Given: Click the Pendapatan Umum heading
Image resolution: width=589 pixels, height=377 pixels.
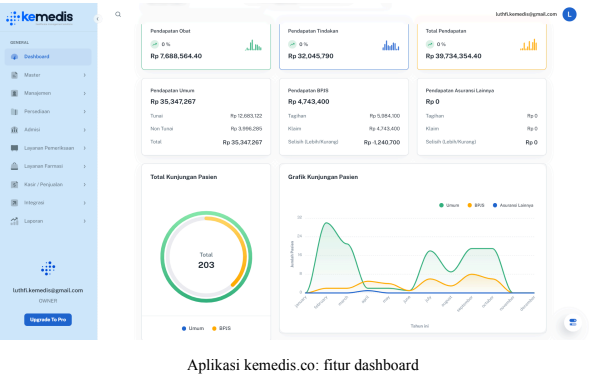Looking at the screenshot, I should point(172,90).
